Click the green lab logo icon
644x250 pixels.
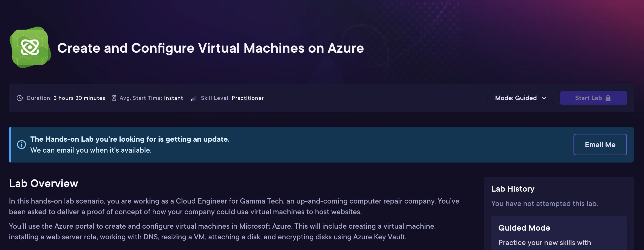30,47
